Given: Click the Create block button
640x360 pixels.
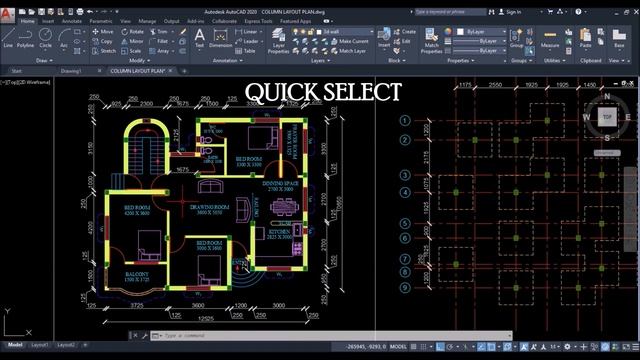Looking at the screenshot, I should pyautogui.click(x=404, y=31).
